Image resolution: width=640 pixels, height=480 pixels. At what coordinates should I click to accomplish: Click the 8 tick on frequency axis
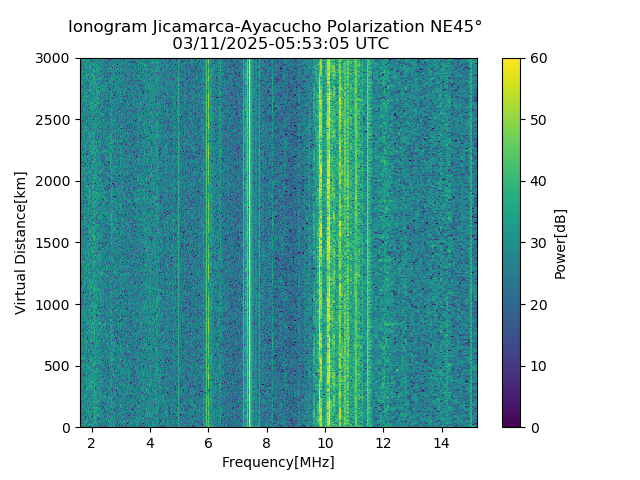(267, 443)
